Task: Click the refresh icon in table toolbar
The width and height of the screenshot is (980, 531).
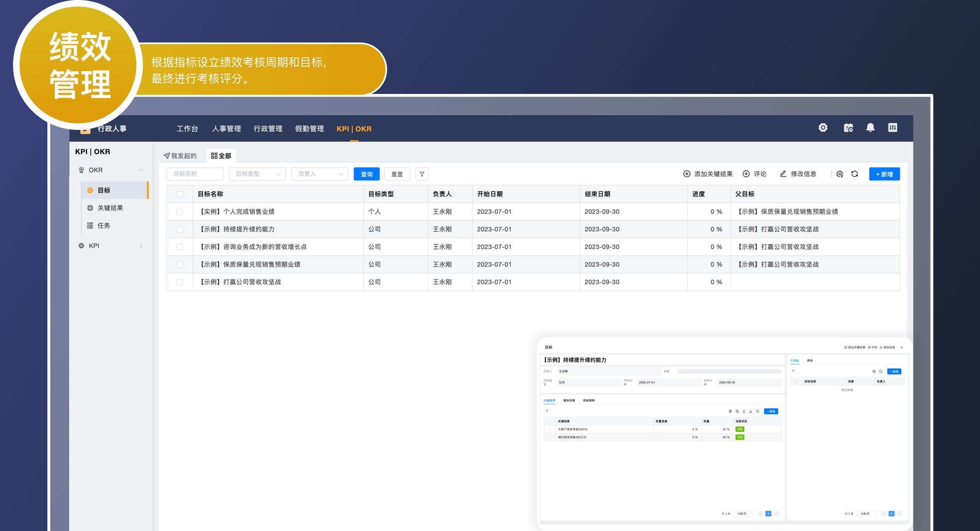Action: 855,174
